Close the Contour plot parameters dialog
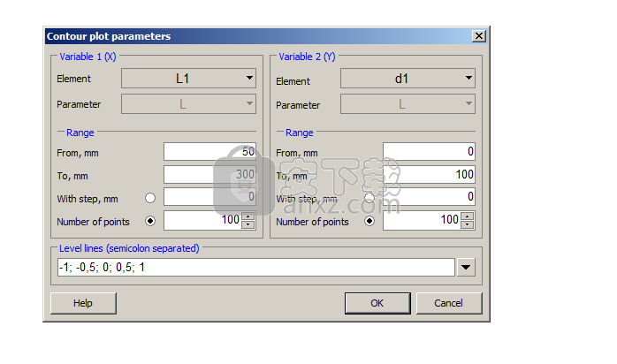617x364 pixels. click(x=478, y=36)
